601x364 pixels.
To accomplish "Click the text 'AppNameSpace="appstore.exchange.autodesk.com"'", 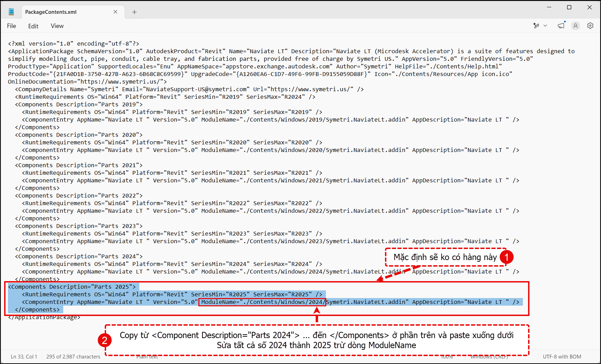I will pyautogui.click(x=255, y=66).
